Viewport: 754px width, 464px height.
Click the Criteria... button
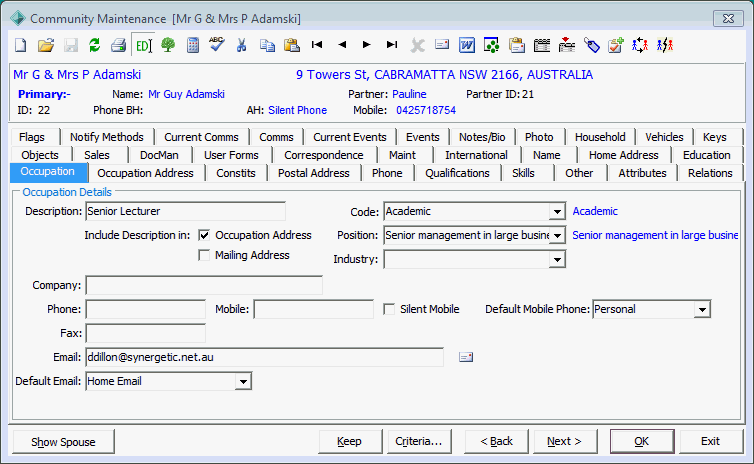(x=419, y=441)
